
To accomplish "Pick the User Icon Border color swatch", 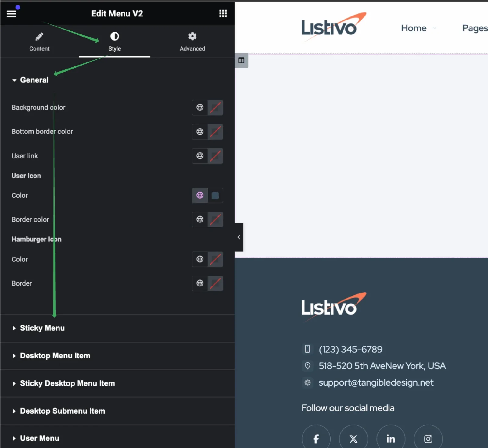I will [x=215, y=219].
